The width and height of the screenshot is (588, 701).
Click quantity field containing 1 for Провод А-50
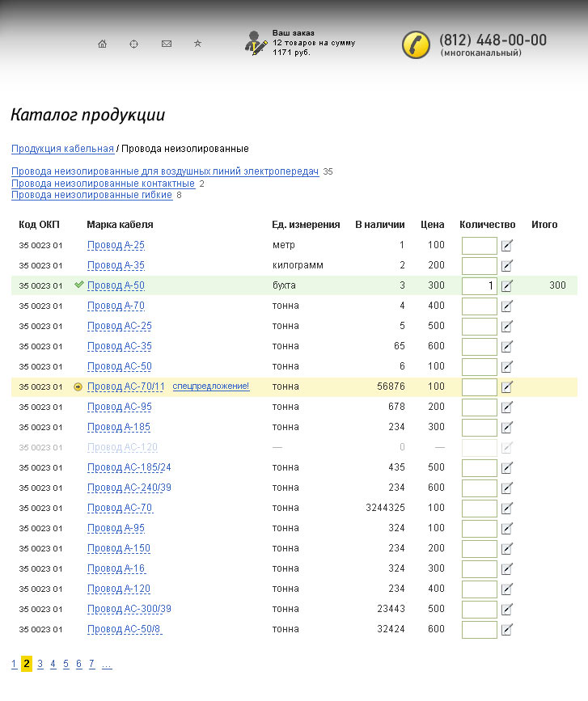[479, 286]
